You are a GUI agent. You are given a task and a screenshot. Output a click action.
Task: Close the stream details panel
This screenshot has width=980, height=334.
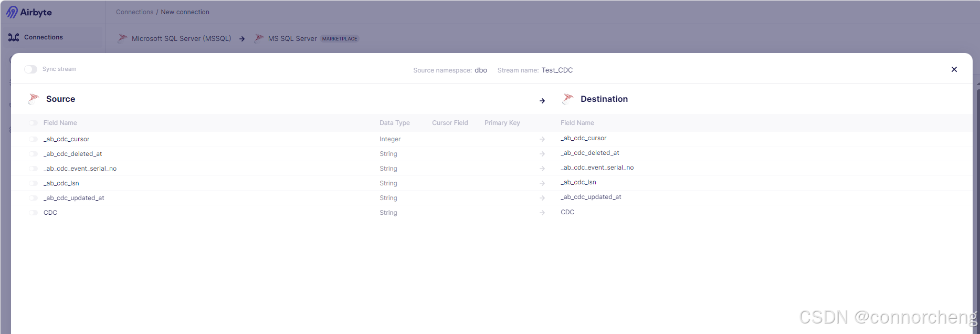(954, 69)
